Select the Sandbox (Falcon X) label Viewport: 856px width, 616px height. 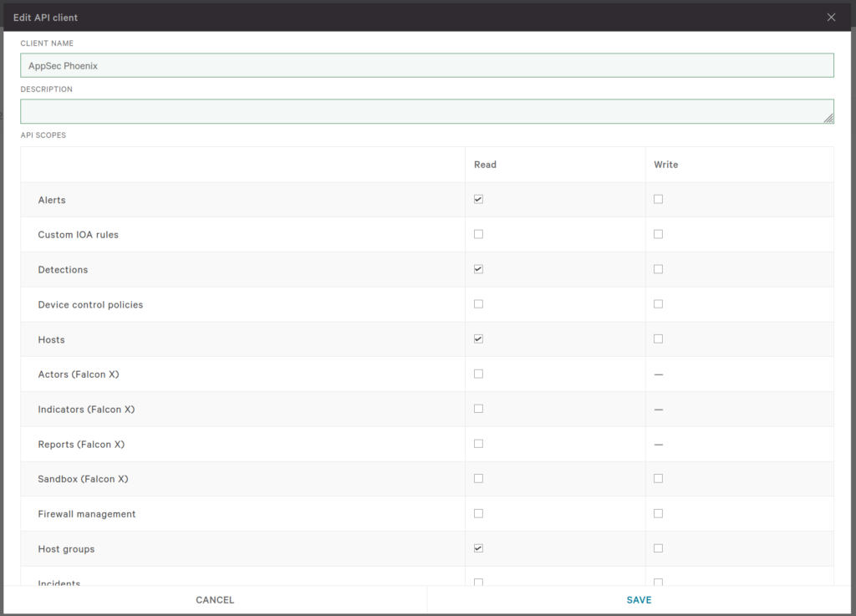click(x=83, y=479)
